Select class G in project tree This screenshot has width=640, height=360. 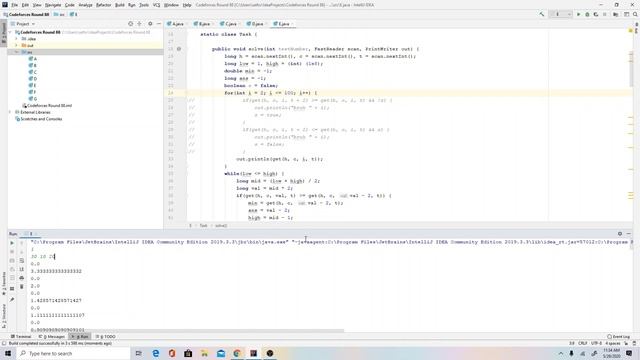[33, 99]
